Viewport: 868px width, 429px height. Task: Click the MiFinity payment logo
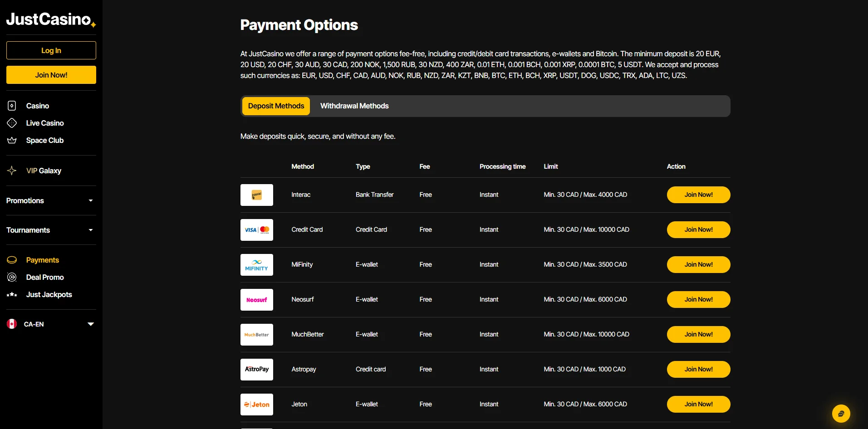[257, 265]
